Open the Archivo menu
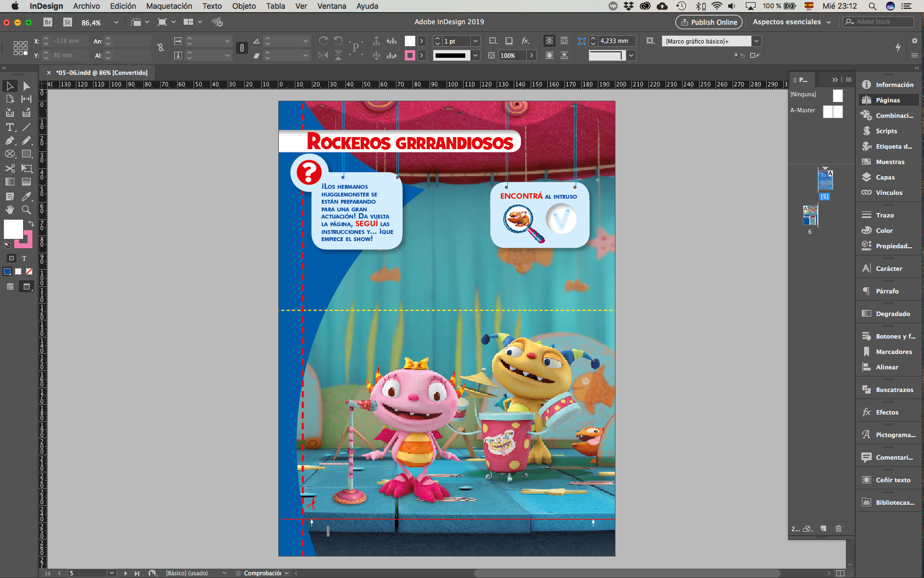924x578 pixels. pyautogui.click(x=86, y=6)
